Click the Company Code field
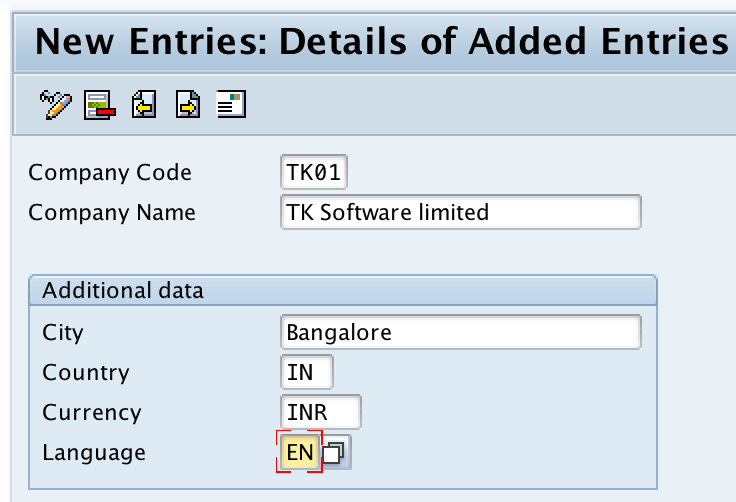The width and height of the screenshot is (736, 502). tap(314, 172)
